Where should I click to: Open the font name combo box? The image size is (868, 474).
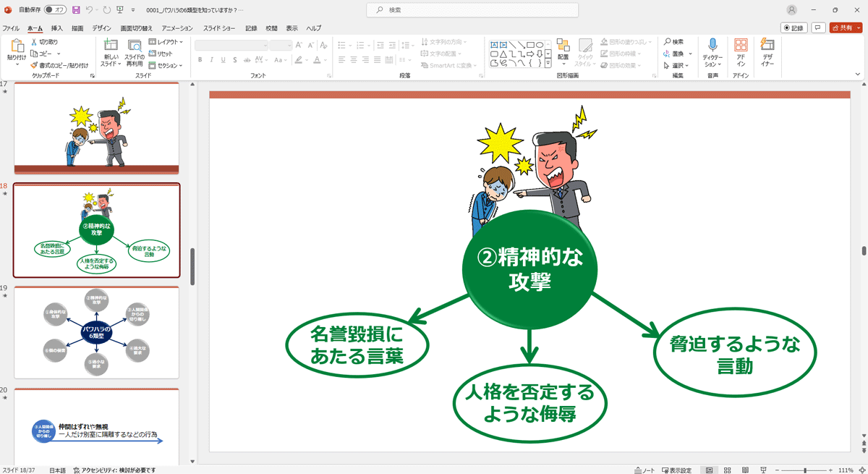231,45
